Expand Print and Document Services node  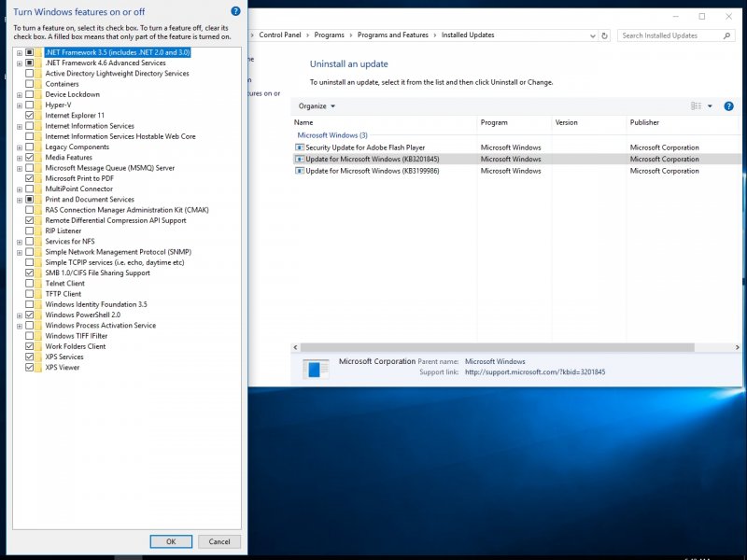(20, 200)
